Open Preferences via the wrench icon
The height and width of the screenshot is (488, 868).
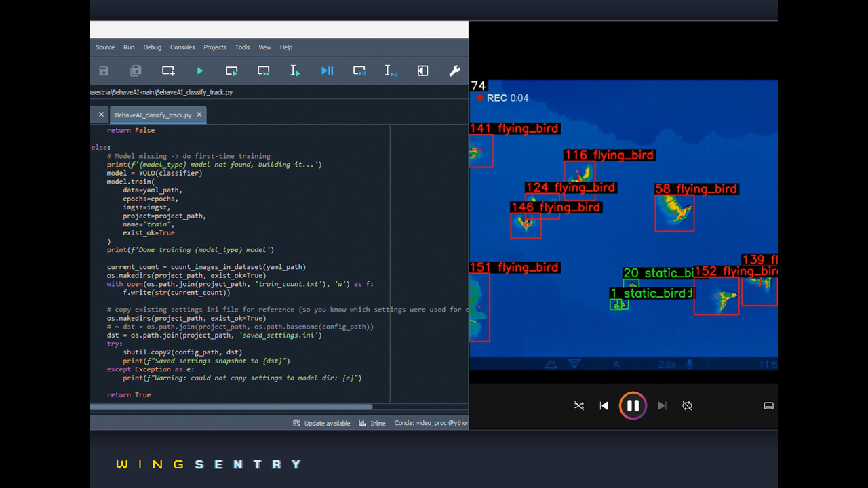[454, 70]
